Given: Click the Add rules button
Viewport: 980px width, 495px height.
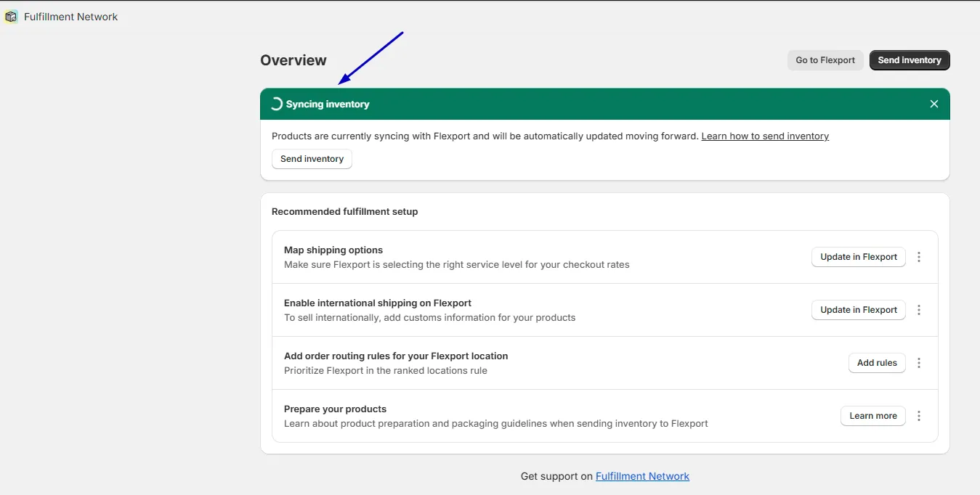Looking at the screenshot, I should click(877, 363).
